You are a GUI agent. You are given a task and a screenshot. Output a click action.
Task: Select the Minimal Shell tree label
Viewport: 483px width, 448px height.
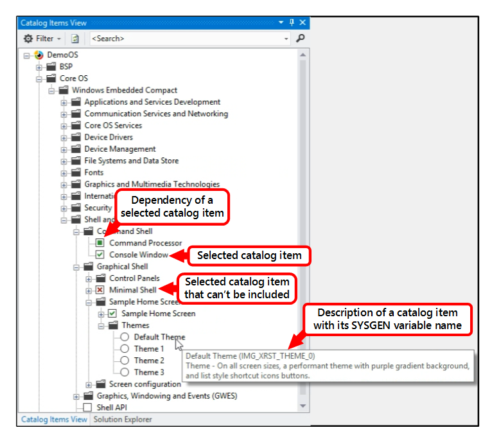pos(133,290)
